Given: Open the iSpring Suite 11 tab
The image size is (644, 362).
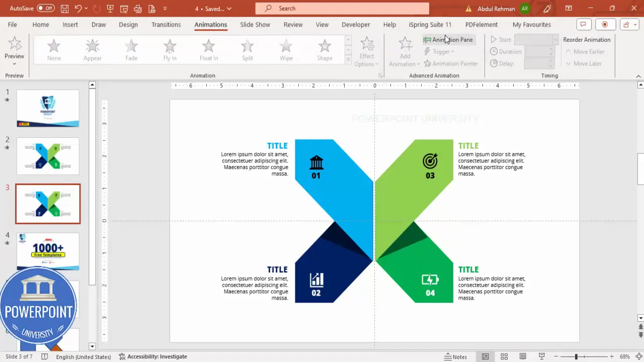Looking at the screenshot, I should click(x=430, y=24).
